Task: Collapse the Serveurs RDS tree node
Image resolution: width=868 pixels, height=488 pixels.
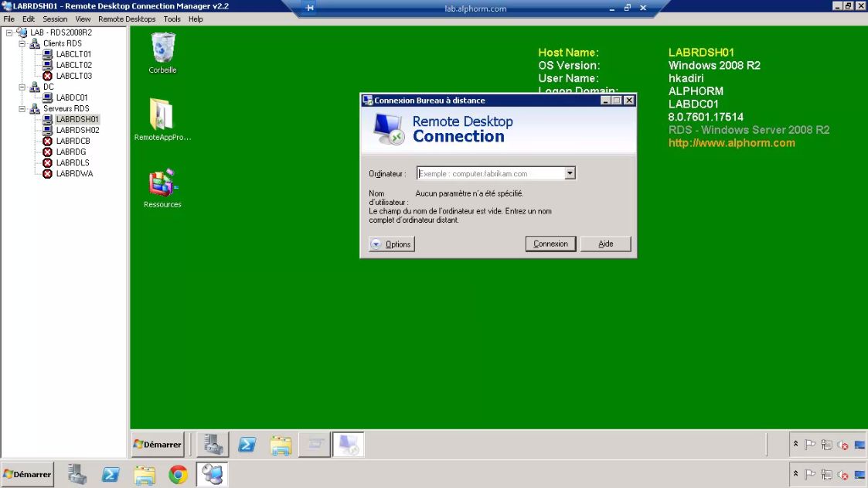Action: pyautogui.click(x=22, y=109)
